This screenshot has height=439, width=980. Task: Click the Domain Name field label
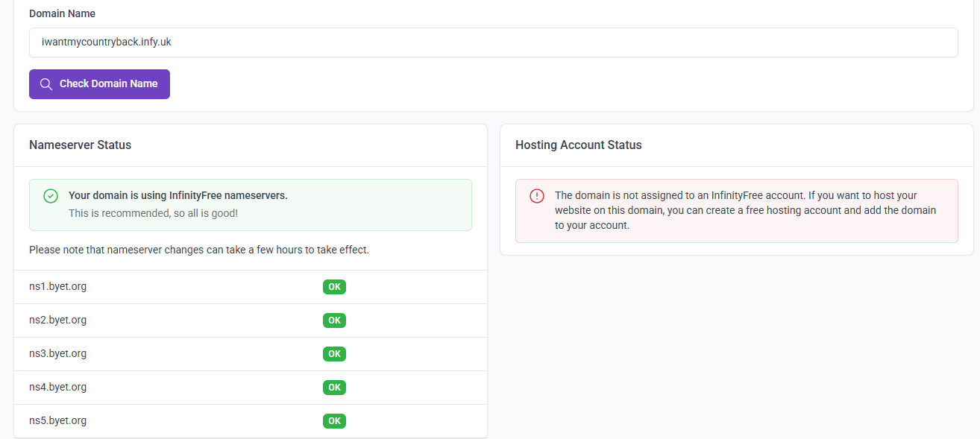[62, 13]
